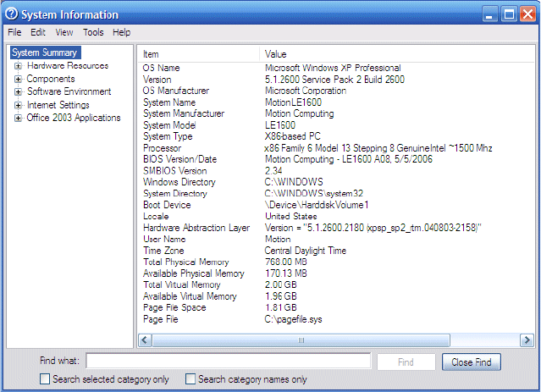Viewport: 541px width, 392px height.
Task: Click the Item column header
Action: pos(199,54)
